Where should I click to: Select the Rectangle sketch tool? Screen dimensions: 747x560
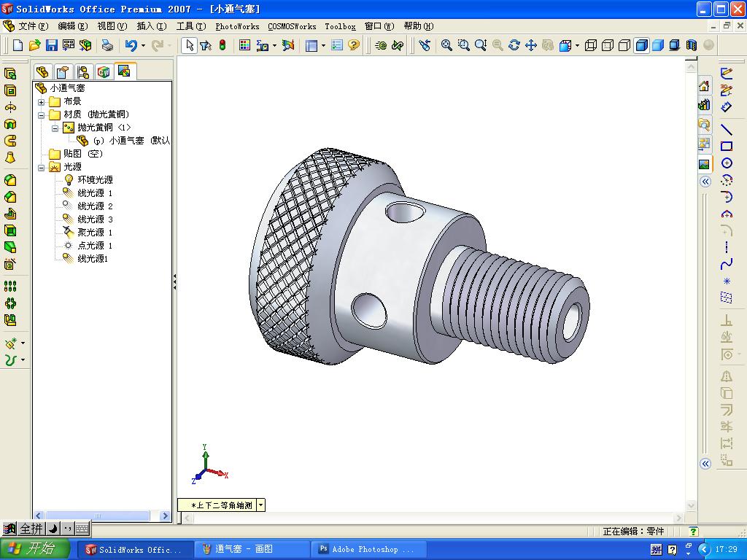(726, 146)
